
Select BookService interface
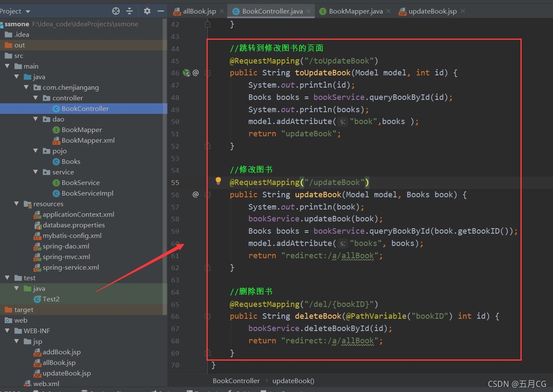pyautogui.click(x=80, y=182)
